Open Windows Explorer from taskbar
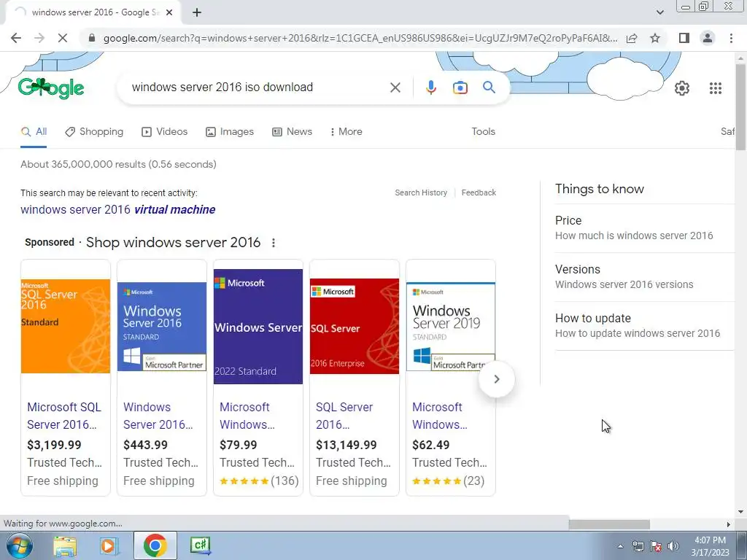The image size is (747, 560). (x=65, y=546)
